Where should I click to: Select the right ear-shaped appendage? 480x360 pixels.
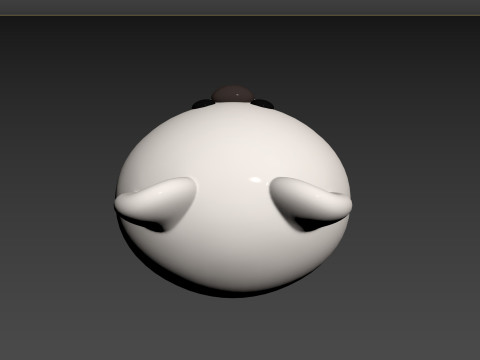coord(311,204)
